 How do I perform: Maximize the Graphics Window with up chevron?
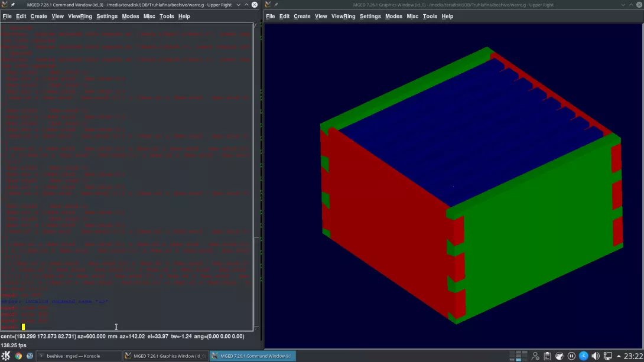(x=631, y=5)
